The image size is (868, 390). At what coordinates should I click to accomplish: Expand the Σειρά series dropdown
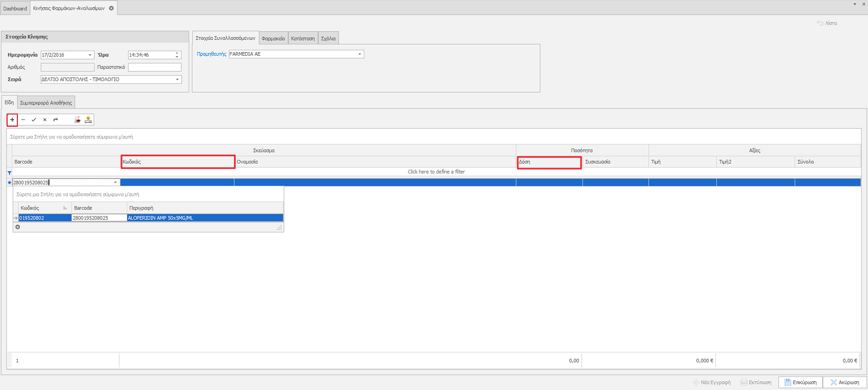[177, 80]
